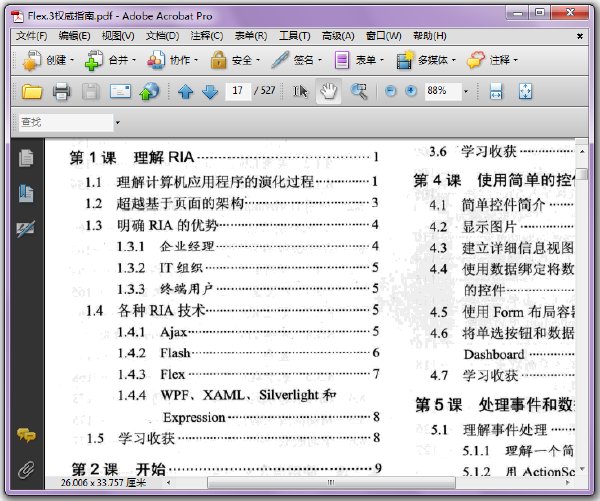Screen dimensions: 600x501
Task: Go to previous page with the up arrow
Action: point(186,92)
